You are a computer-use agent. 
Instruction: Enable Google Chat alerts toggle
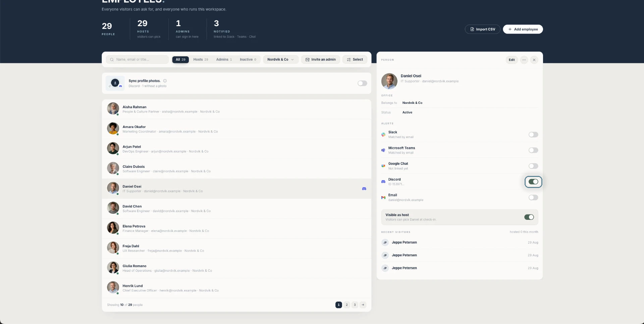tap(533, 166)
